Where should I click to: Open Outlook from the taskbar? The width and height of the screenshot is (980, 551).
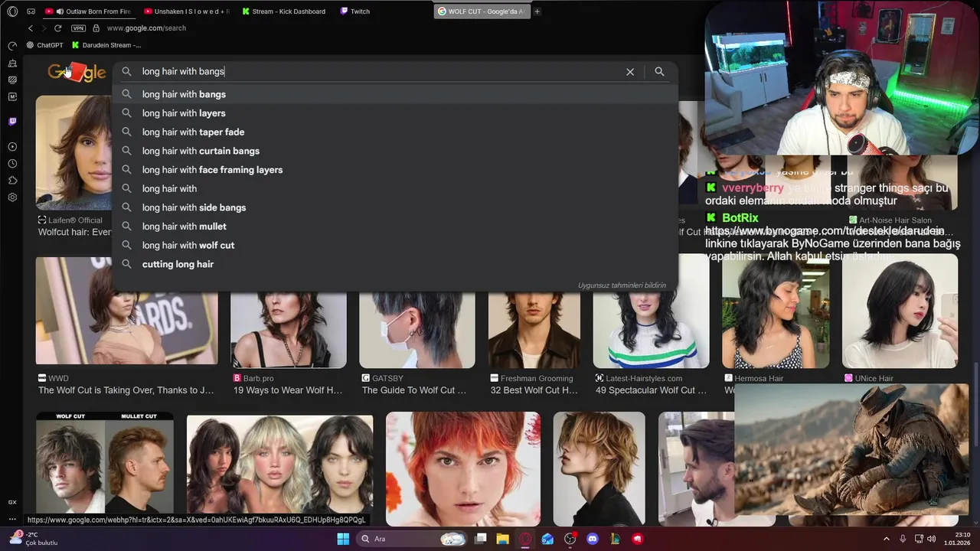pos(547,539)
